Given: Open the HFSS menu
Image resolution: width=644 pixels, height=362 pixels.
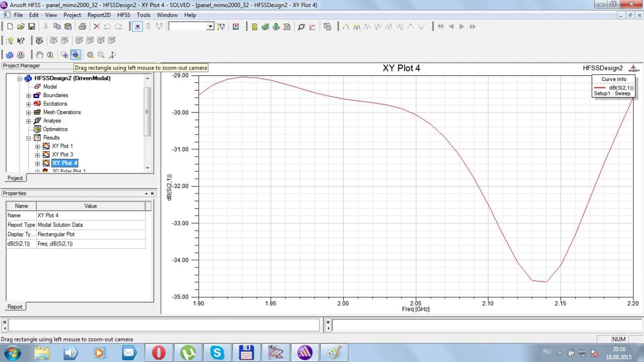Looking at the screenshot, I should pos(123,15).
